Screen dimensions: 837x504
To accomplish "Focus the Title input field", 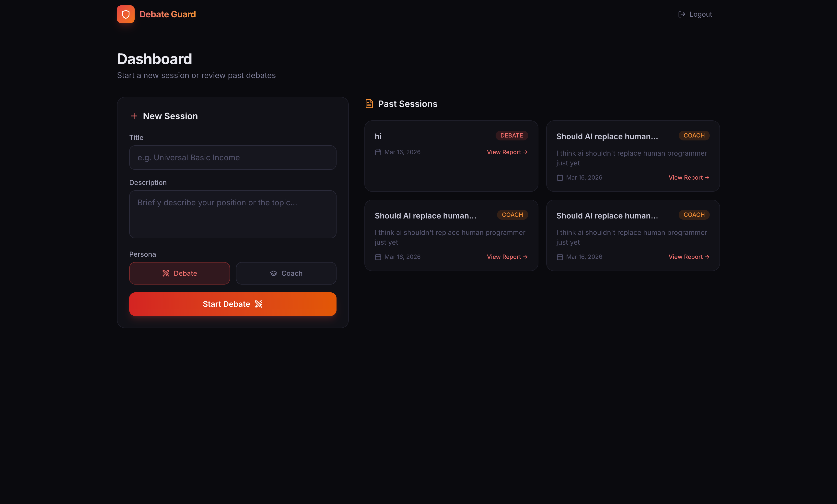I will pyautogui.click(x=233, y=158).
